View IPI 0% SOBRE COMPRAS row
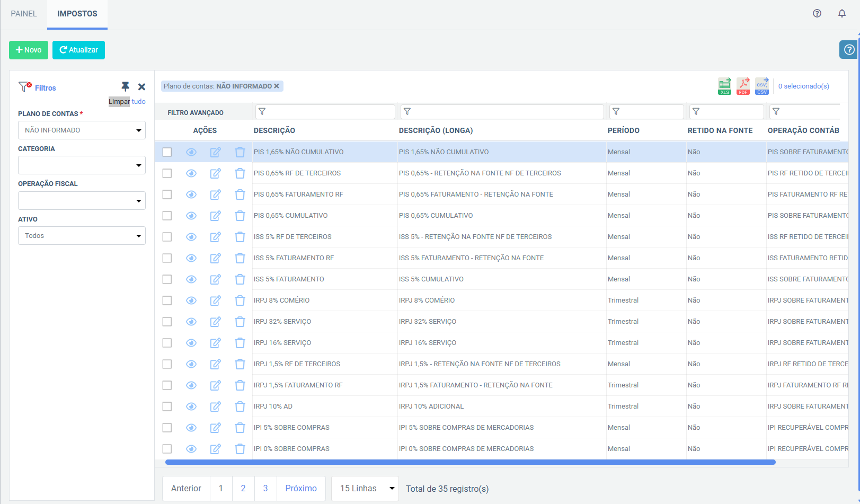The height and width of the screenshot is (504, 860). pyautogui.click(x=191, y=449)
